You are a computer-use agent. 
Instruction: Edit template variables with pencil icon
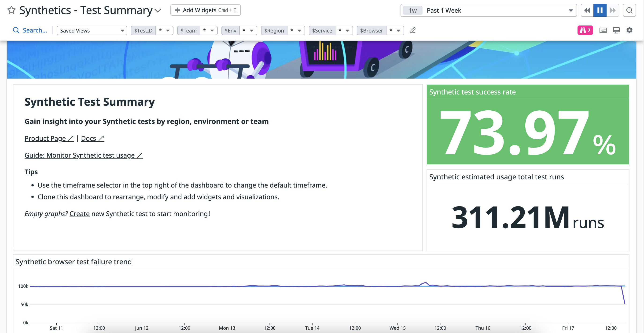coord(412,30)
